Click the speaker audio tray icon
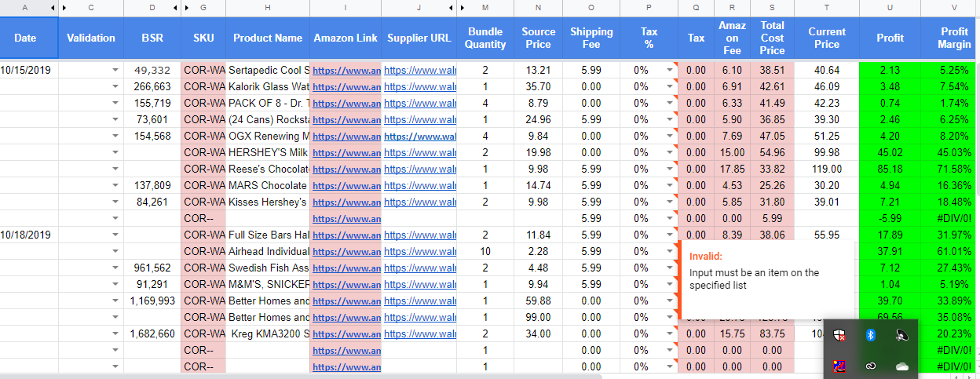 [901, 335]
